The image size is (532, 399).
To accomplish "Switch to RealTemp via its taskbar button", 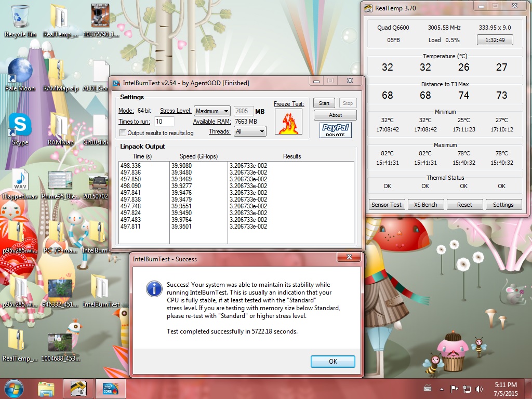I will (78, 389).
